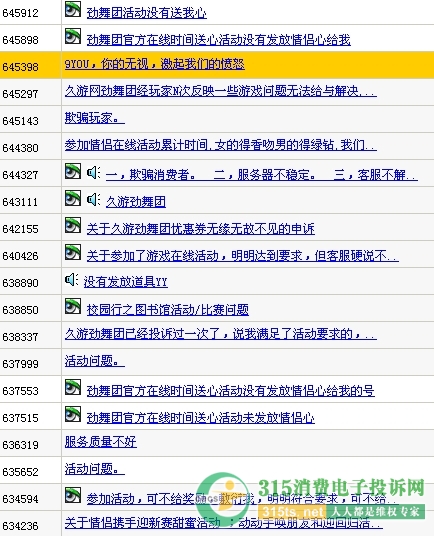The height and width of the screenshot is (536, 434).
Task: Click the eye icon in row 638850
Action: (x=73, y=306)
